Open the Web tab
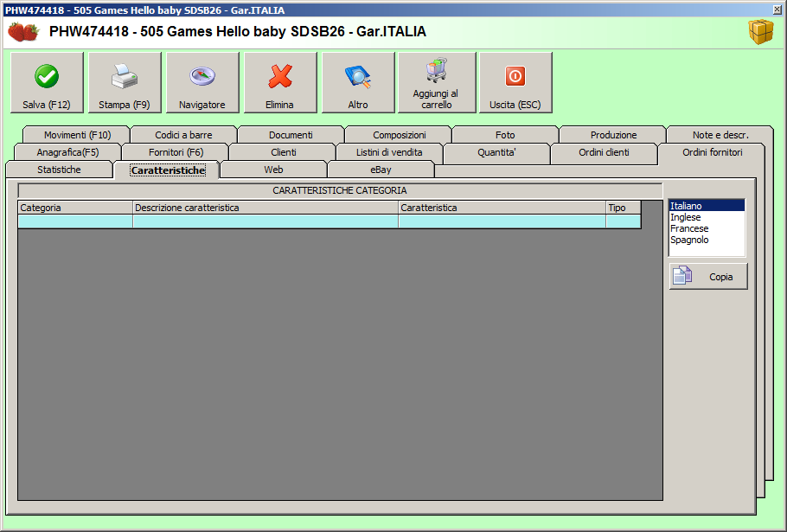 pos(273,170)
